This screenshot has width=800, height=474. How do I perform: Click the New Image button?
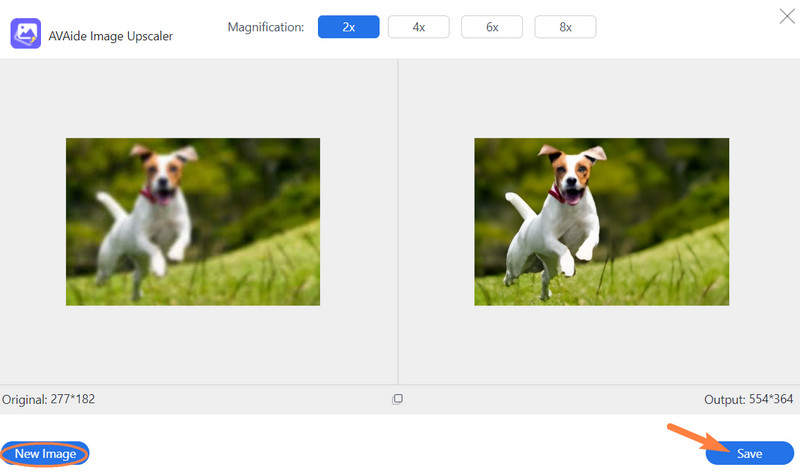coord(46,453)
